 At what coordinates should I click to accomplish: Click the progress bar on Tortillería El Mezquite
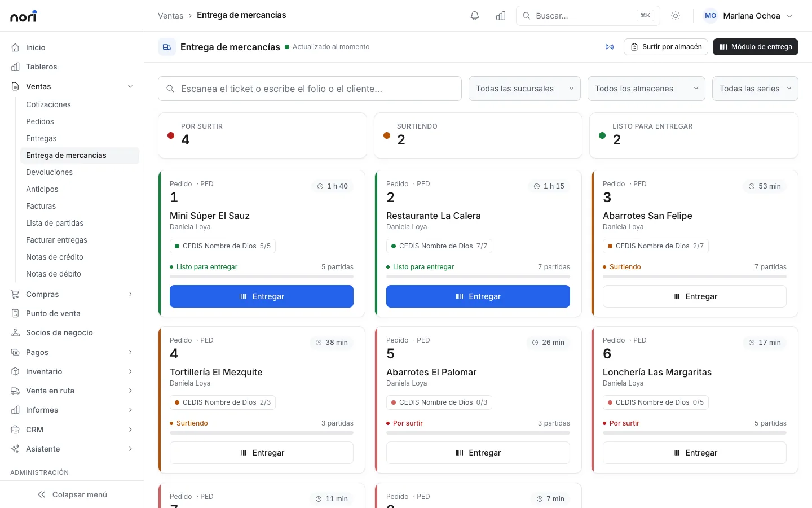pyautogui.click(x=262, y=433)
